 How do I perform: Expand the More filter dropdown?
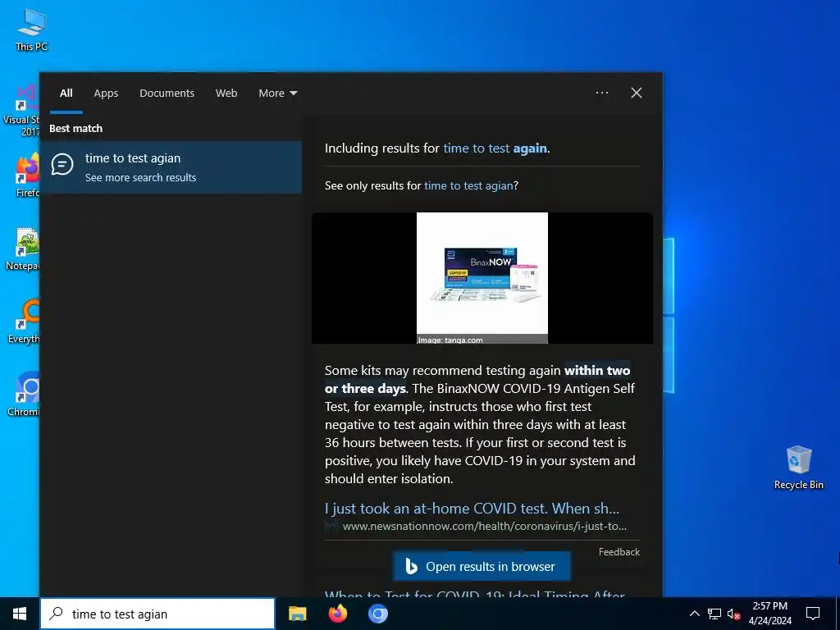(x=277, y=94)
